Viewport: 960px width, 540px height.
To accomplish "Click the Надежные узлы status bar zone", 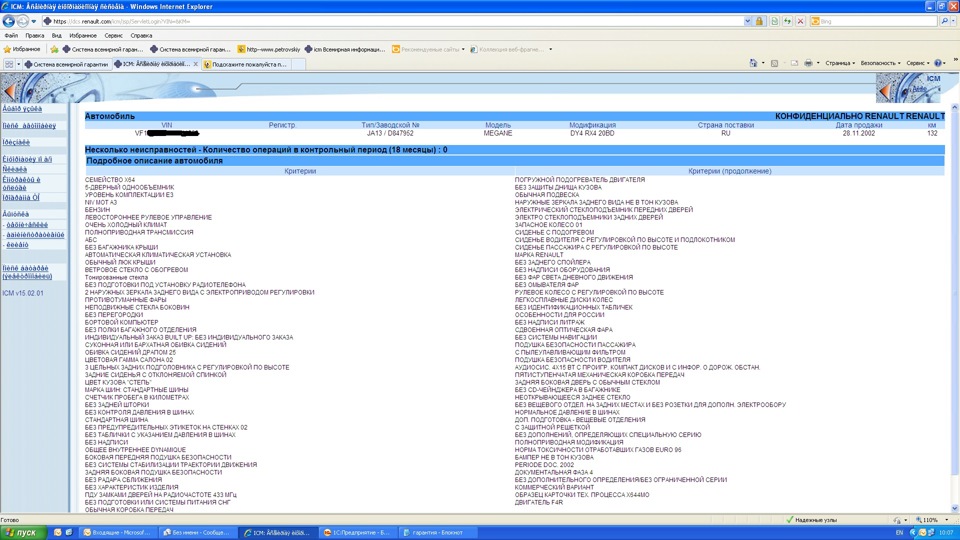I will 812,520.
